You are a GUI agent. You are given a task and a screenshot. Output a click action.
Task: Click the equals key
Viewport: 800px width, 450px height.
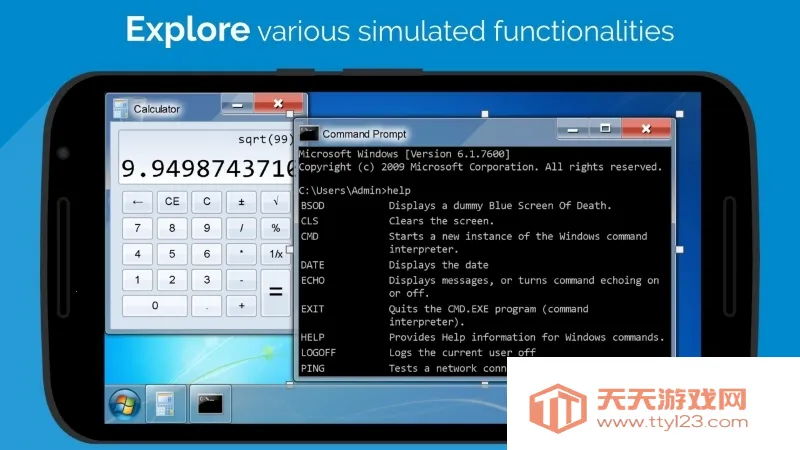pos(276,292)
